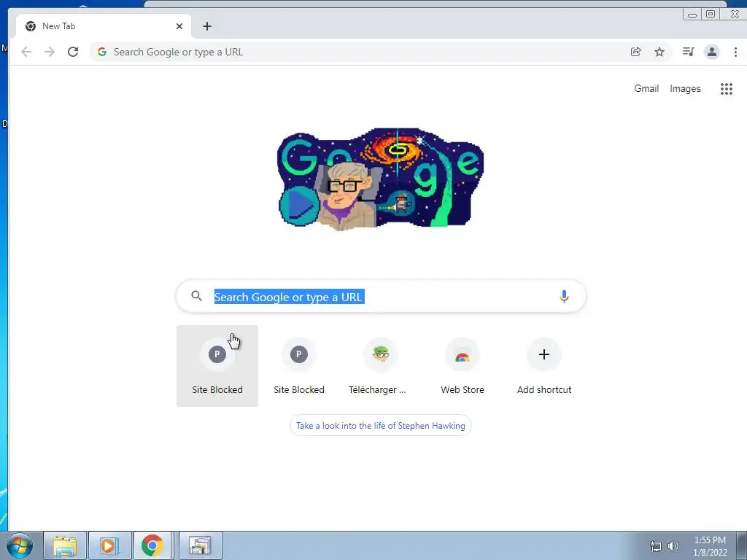Viewport: 747px width, 560px height.
Task: Restore down the Chrome window
Action: pos(711,15)
